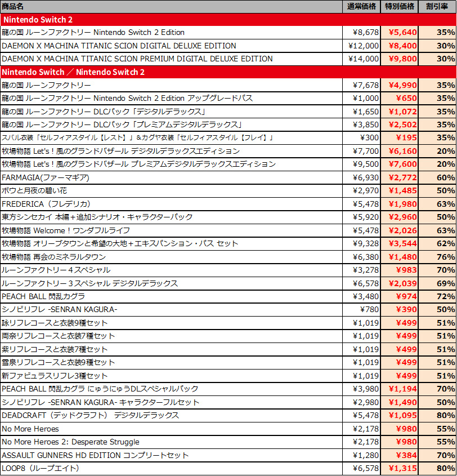Click the FARMAGIA(ファーマギア) product name
Screen dimensions: 457x476
click(x=46, y=177)
